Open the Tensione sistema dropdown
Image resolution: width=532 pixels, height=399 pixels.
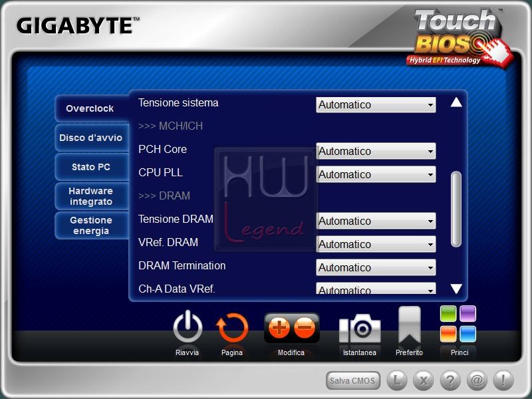(376, 105)
